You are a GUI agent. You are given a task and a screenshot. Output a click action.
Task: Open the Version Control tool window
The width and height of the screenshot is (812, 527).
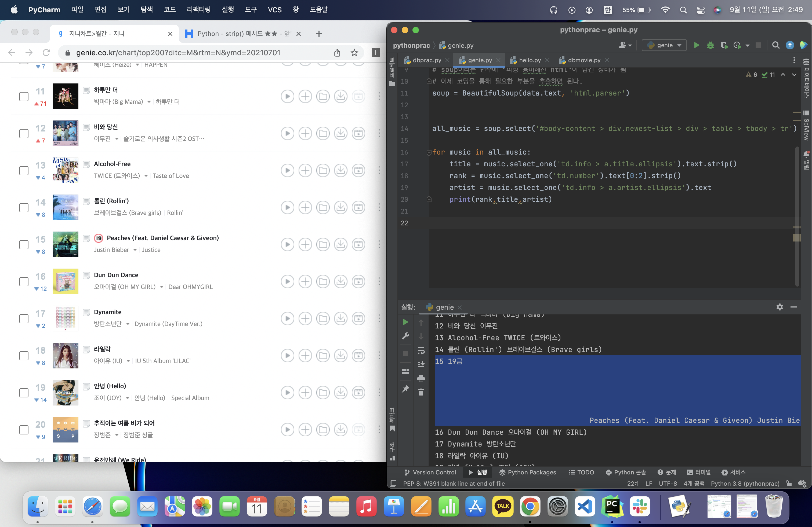click(430, 473)
